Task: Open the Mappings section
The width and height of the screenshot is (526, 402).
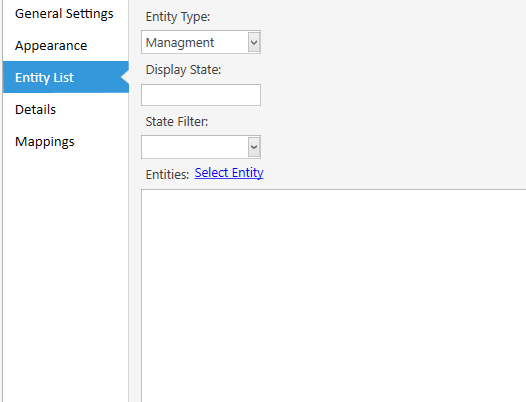Action: 45,142
